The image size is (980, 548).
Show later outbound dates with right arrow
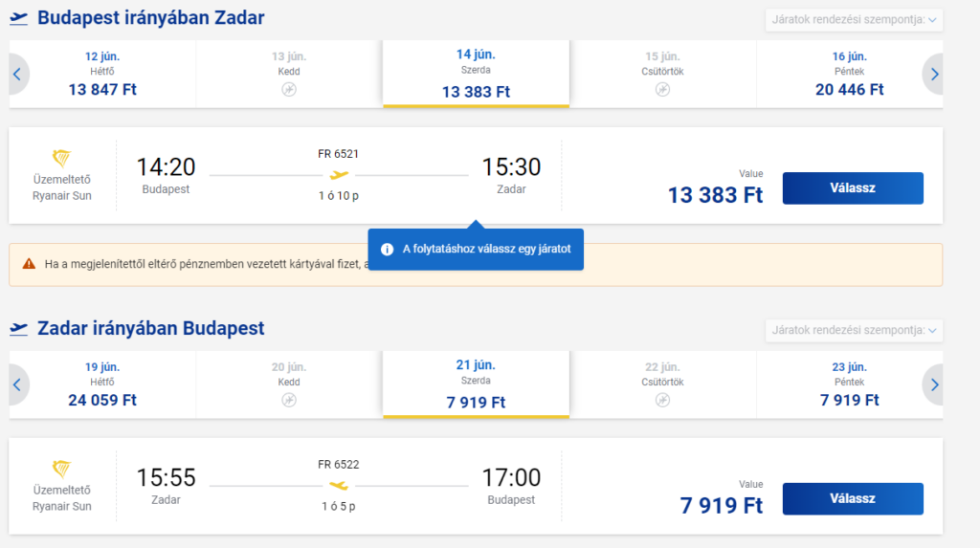pyautogui.click(x=934, y=75)
